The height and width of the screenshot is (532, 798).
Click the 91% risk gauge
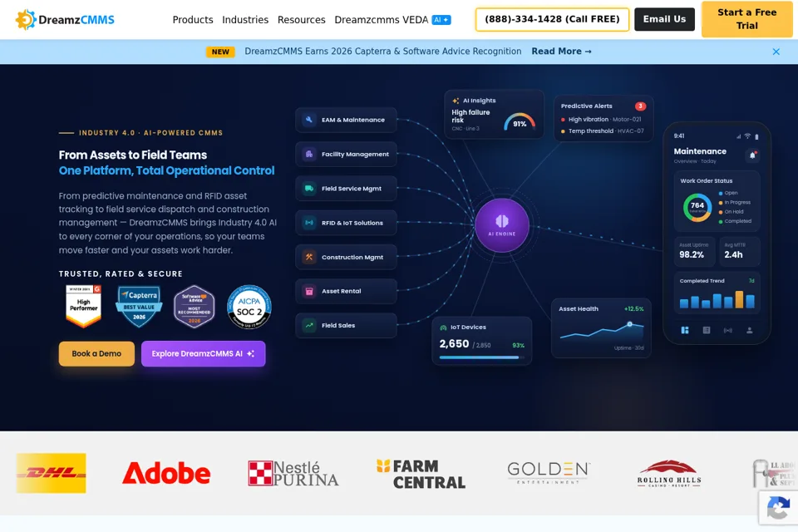(520, 122)
